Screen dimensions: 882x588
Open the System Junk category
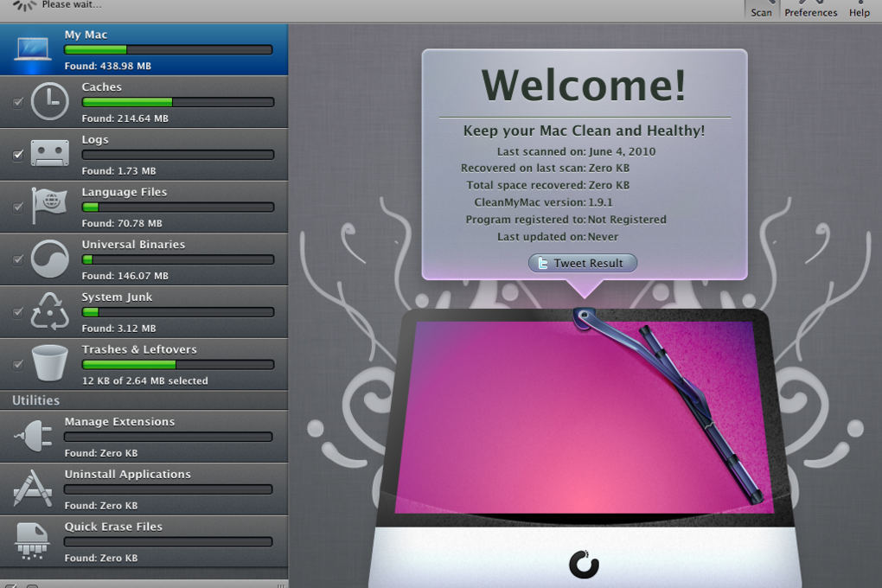(144, 311)
